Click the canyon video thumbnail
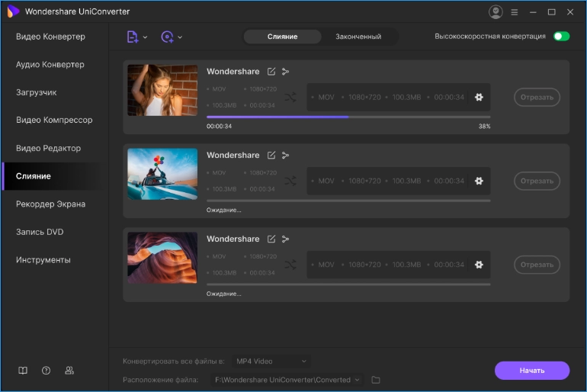Image resolution: width=587 pixels, height=392 pixels. pyautogui.click(x=162, y=258)
